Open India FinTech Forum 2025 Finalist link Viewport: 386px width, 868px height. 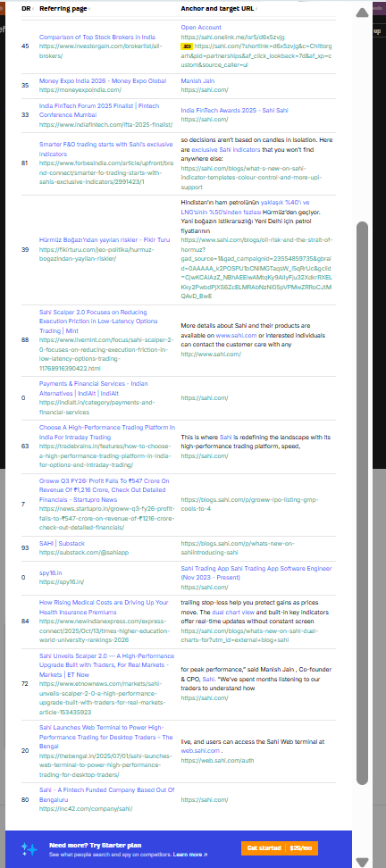click(x=98, y=110)
